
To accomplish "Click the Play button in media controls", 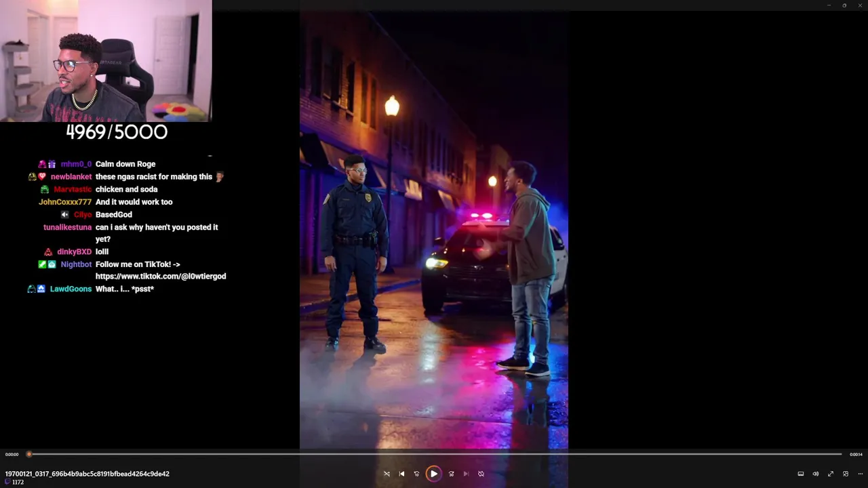I will pyautogui.click(x=433, y=474).
